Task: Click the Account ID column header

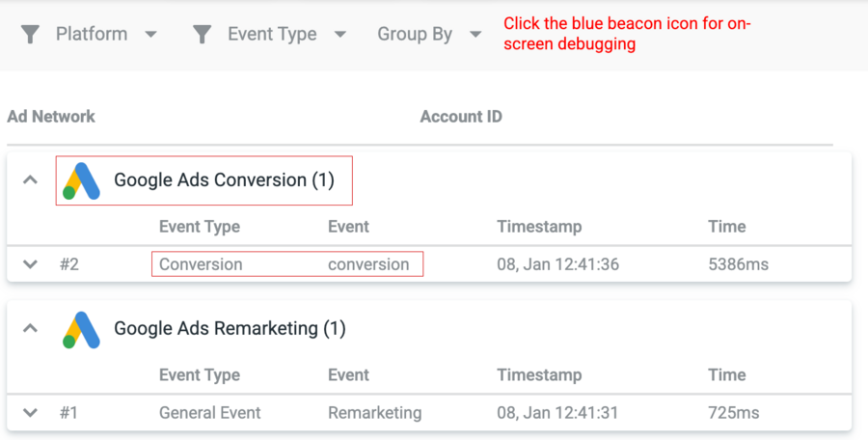Action: coord(461,117)
